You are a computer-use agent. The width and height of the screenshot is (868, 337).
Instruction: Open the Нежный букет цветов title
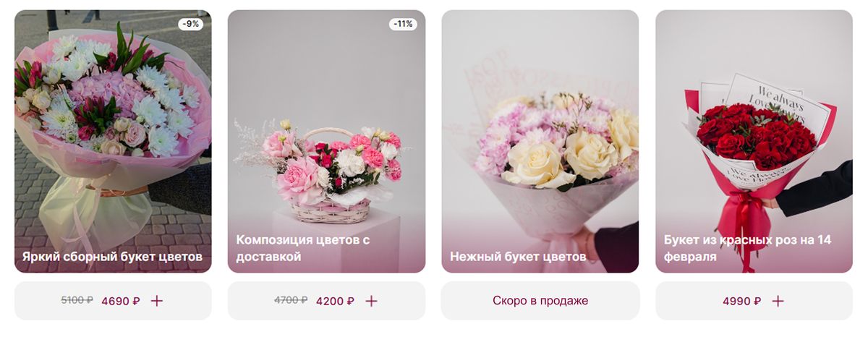click(518, 256)
